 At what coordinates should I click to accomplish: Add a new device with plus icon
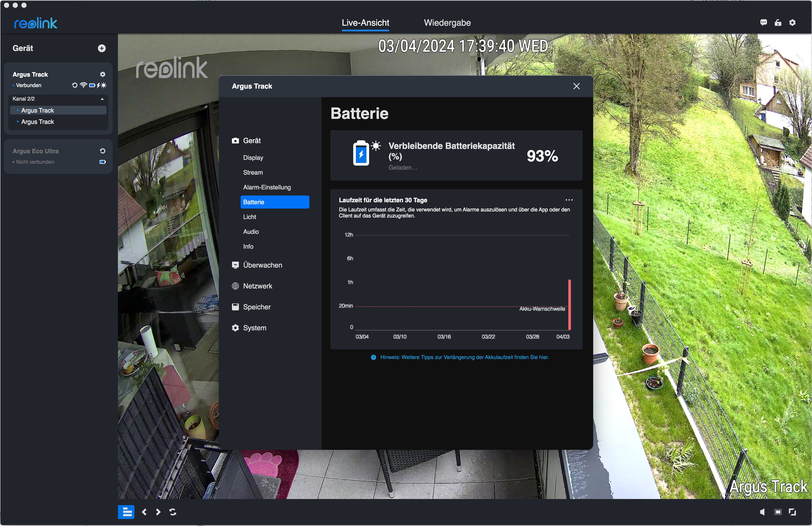tap(102, 48)
